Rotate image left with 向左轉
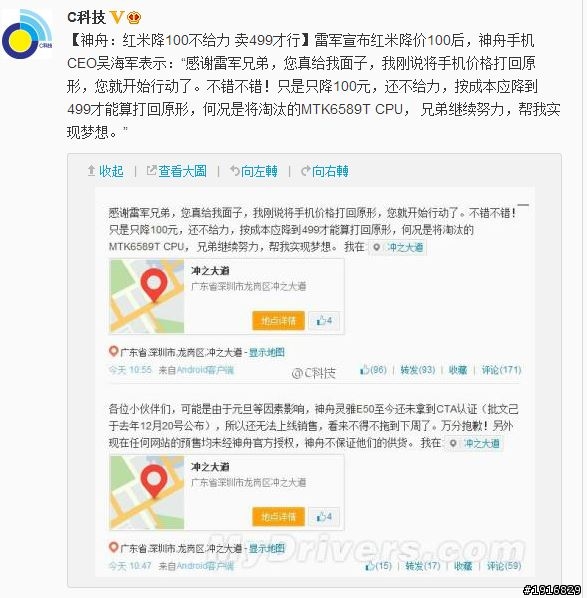Screen dimensions: 587x598 coord(254,171)
